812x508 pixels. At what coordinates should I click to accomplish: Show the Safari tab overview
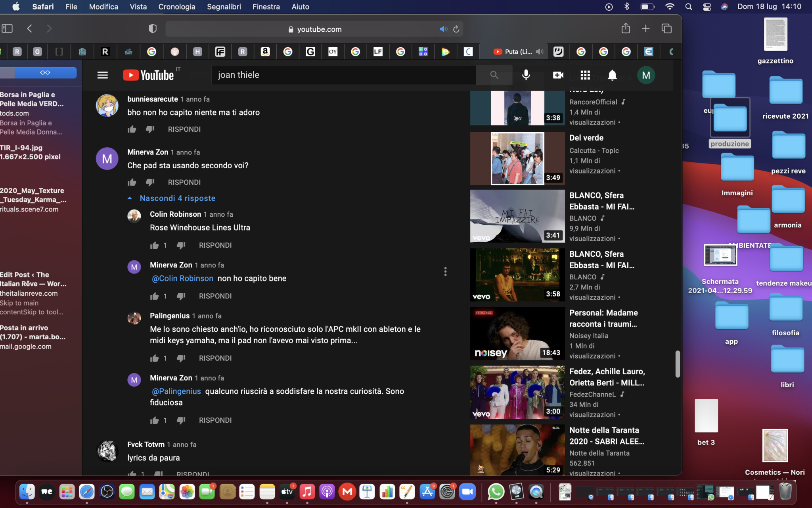tap(666, 29)
